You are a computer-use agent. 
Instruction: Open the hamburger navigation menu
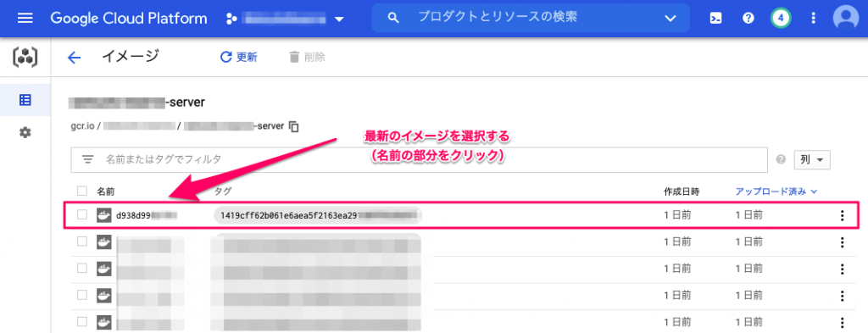click(25, 19)
